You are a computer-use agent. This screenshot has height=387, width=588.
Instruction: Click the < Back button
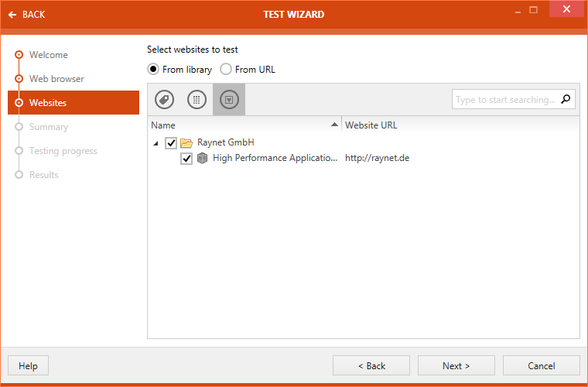[371, 365]
